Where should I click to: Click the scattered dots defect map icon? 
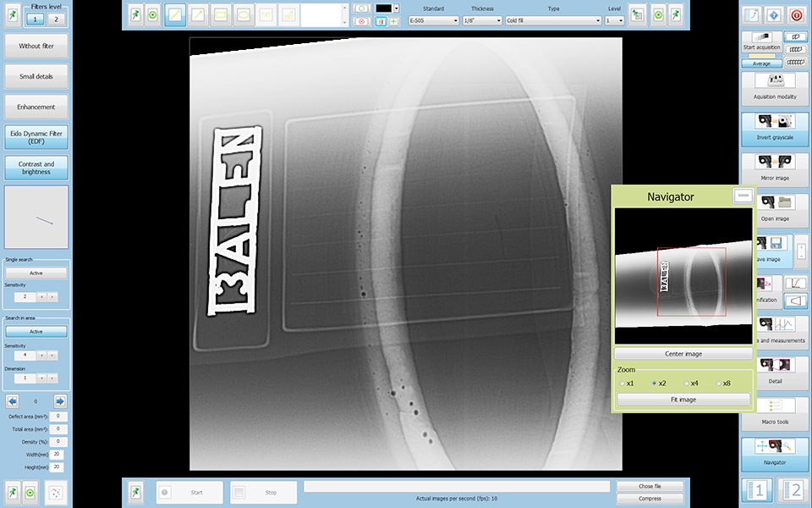coord(56,493)
